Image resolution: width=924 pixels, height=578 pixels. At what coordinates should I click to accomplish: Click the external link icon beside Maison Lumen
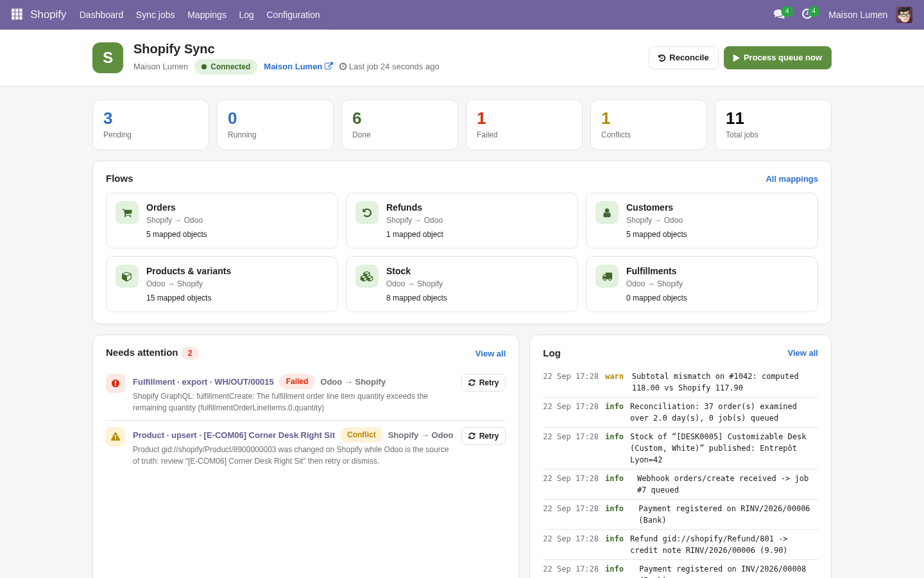point(329,66)
